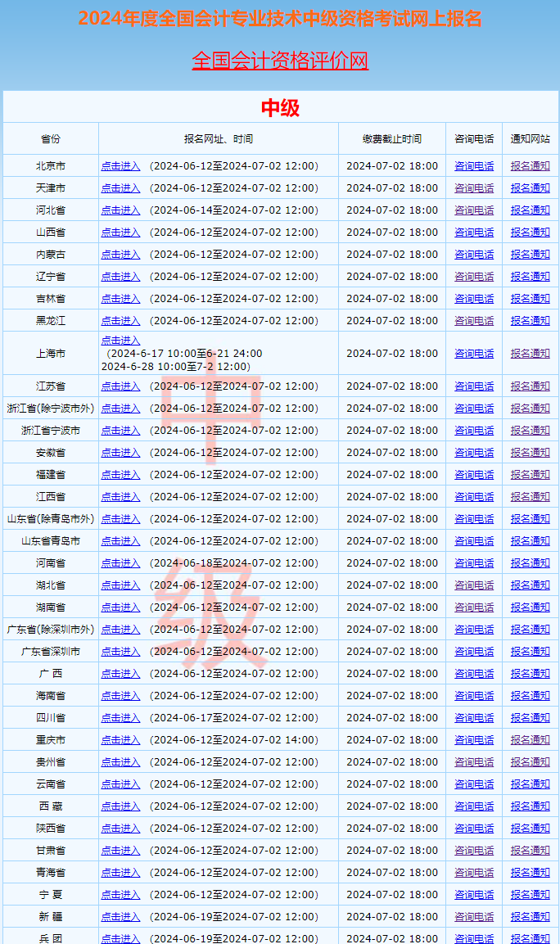Open 报名通知 for 浙江省(除宁波市外)
Screen dimensions: 560x944
pyautogui.click(x=530, y=409)
